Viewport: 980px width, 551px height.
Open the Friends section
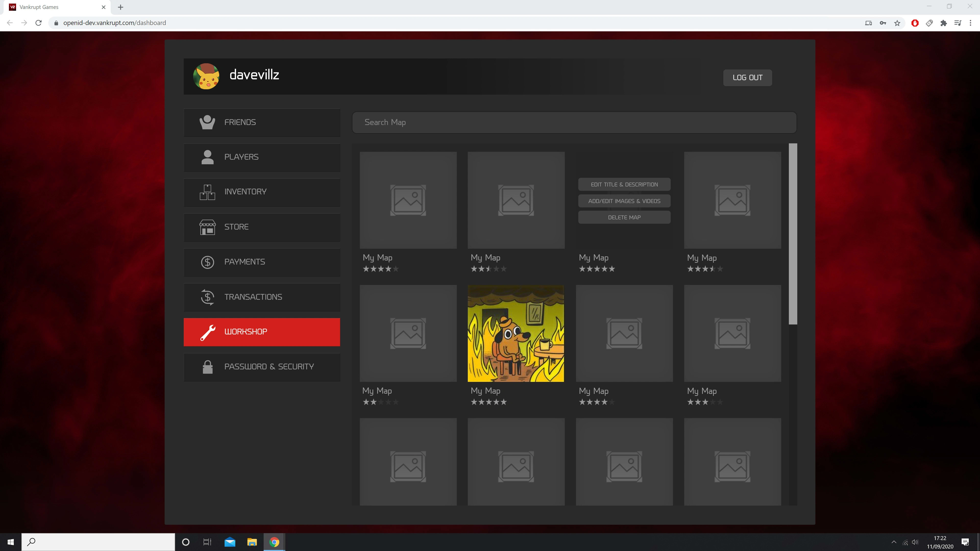[x=262, y=122]
